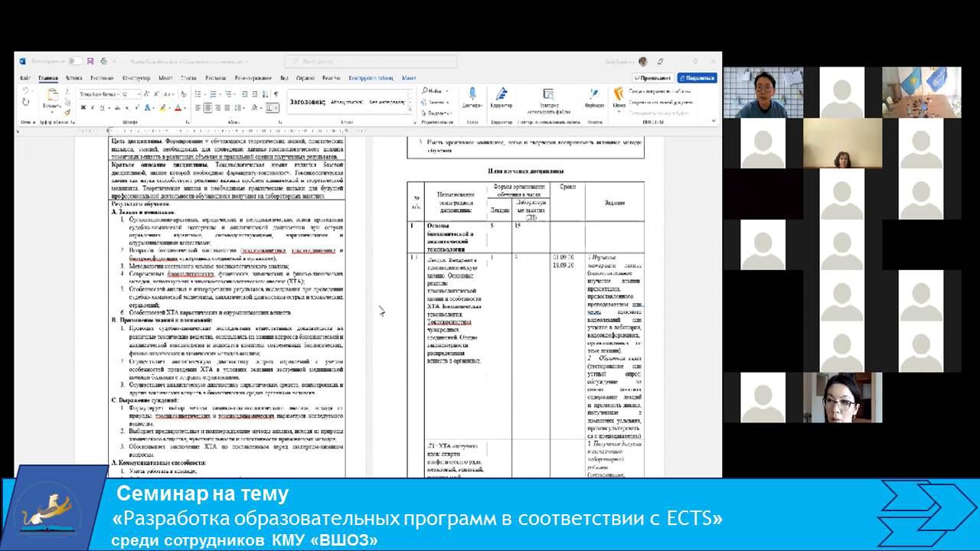Pick a color from the text highlight swatch
980x551 pixels.
pos(162,108)
